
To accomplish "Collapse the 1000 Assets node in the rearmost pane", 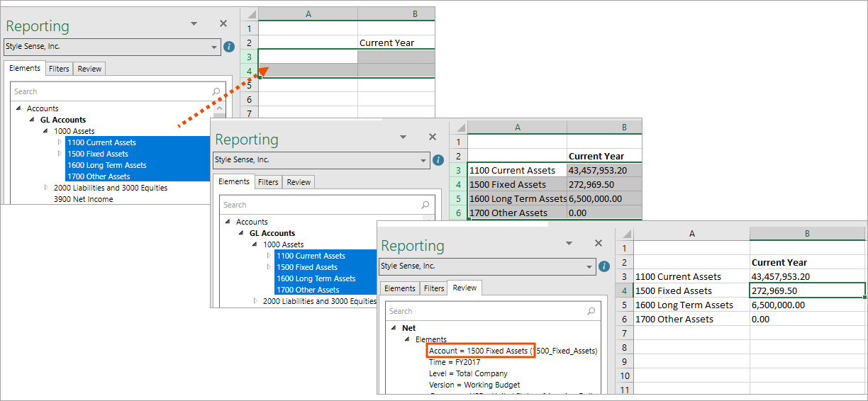I will 45,131.
